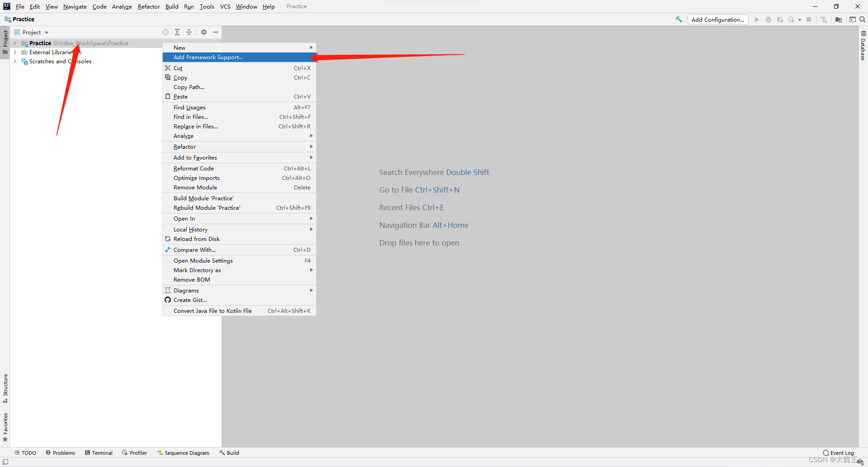Image resolution: width=868 pixels, height=467 pixels.
Task: Open the Project view dropdown
Action: pos(31,32)
